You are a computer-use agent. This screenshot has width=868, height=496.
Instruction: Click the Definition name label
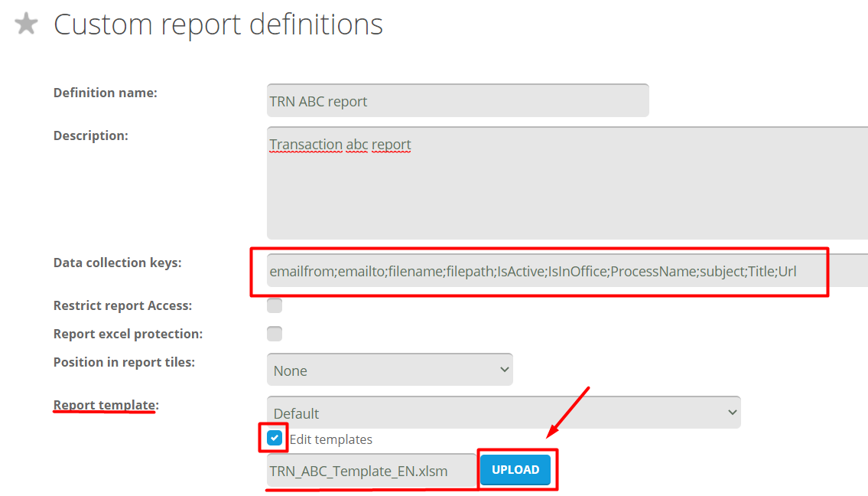[105, 93]
